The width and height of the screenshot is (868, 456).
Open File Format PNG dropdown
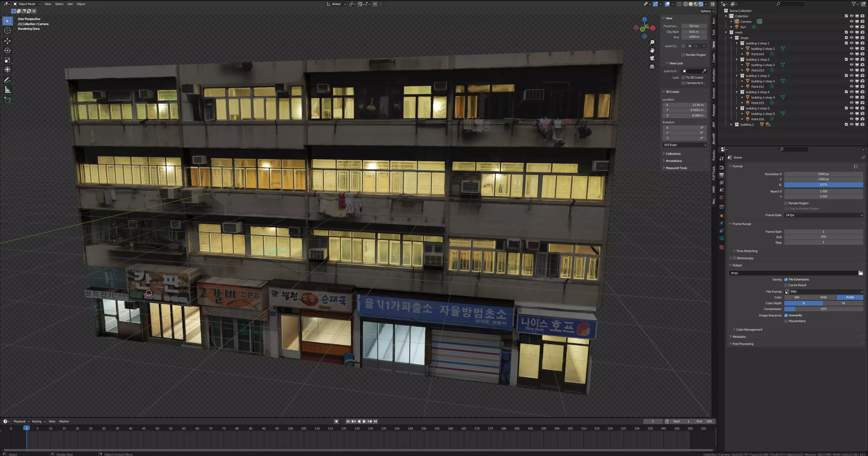tap(824, 292)
